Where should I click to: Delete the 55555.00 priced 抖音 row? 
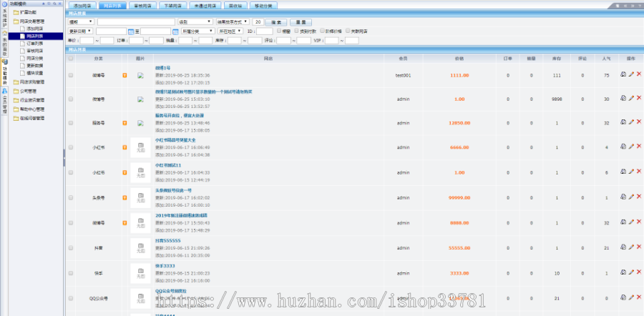pos(638,247)
